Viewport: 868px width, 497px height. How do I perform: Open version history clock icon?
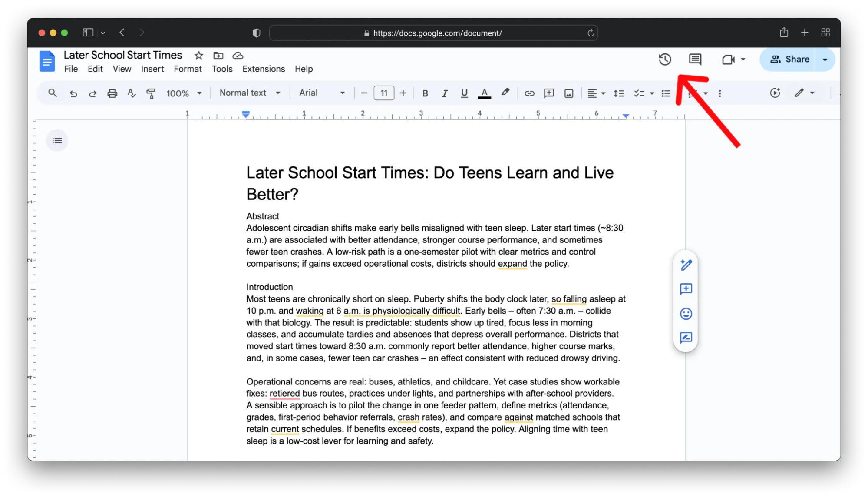click(x=665, y=60)
